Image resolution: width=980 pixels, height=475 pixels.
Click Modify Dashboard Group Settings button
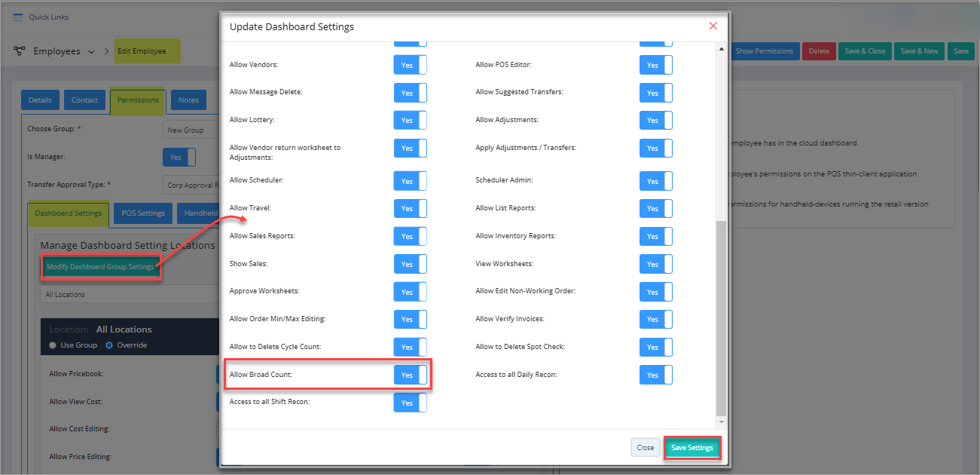[x=100, y=267]
